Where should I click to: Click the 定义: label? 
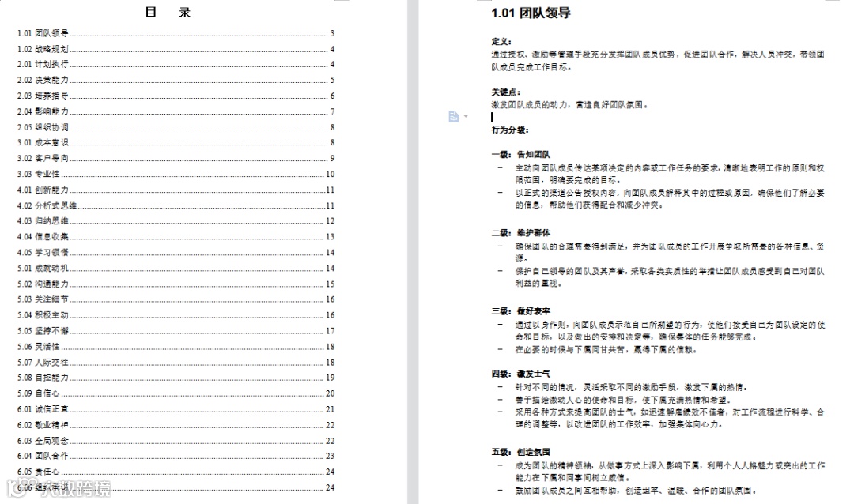[x=501, y=41]
